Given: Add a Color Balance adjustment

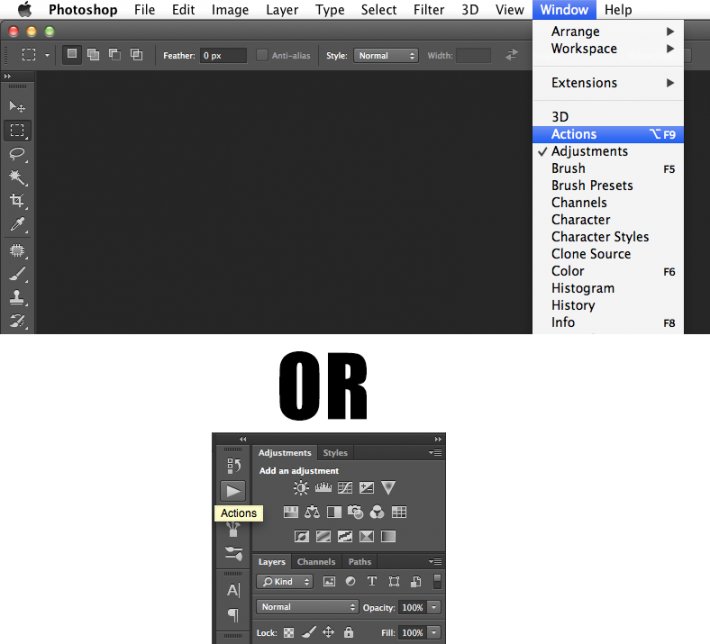Looking at the screenshot, I should tap(312, 512).
